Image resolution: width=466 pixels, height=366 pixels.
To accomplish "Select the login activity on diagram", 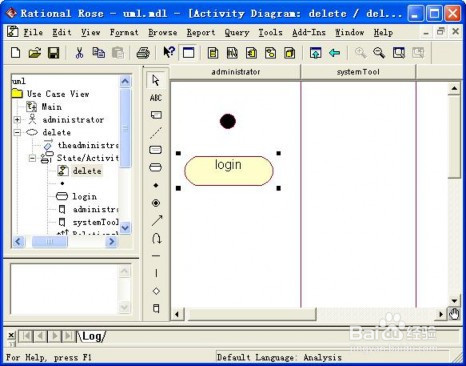I will 229,171.
